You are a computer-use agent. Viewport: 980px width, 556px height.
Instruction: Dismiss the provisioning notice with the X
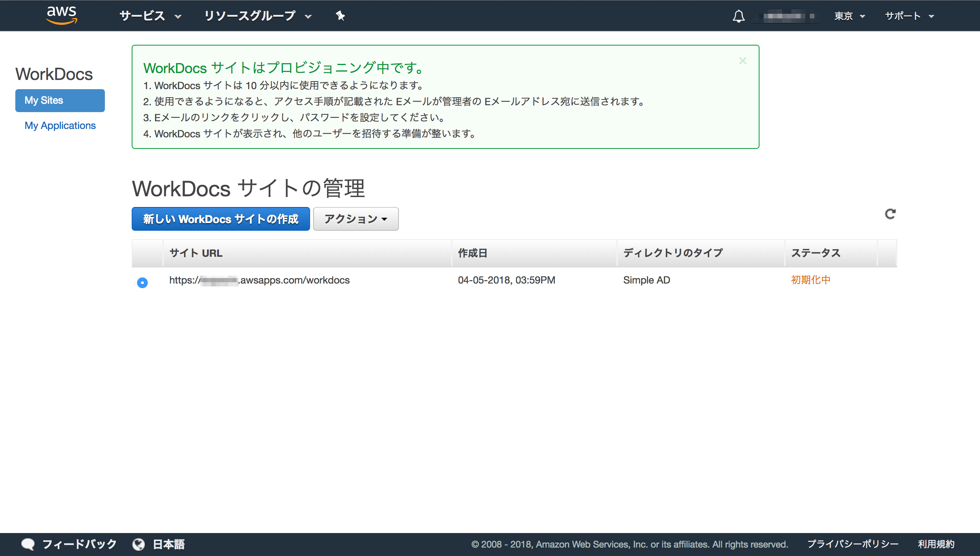point(743,60)
